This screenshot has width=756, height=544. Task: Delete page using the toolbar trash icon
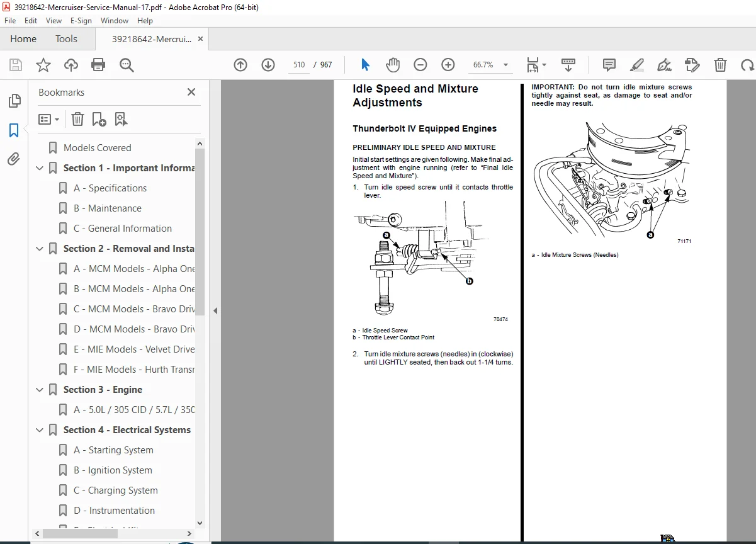click(x=720, y=65)
